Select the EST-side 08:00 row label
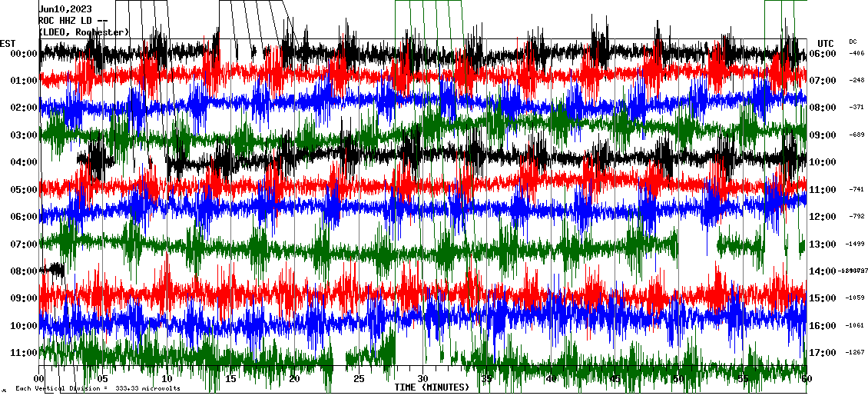This screenshot has height=399, width=868. tap(23, 271)
